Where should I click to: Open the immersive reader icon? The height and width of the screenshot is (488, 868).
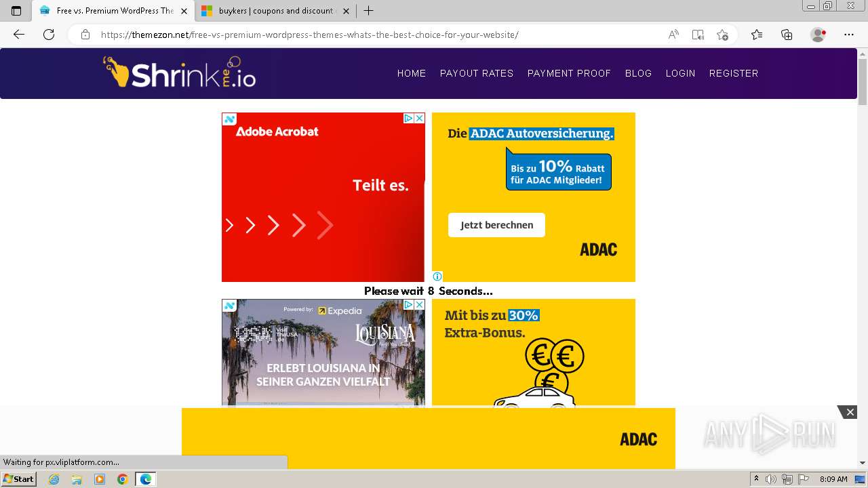(x=698, y=35)
